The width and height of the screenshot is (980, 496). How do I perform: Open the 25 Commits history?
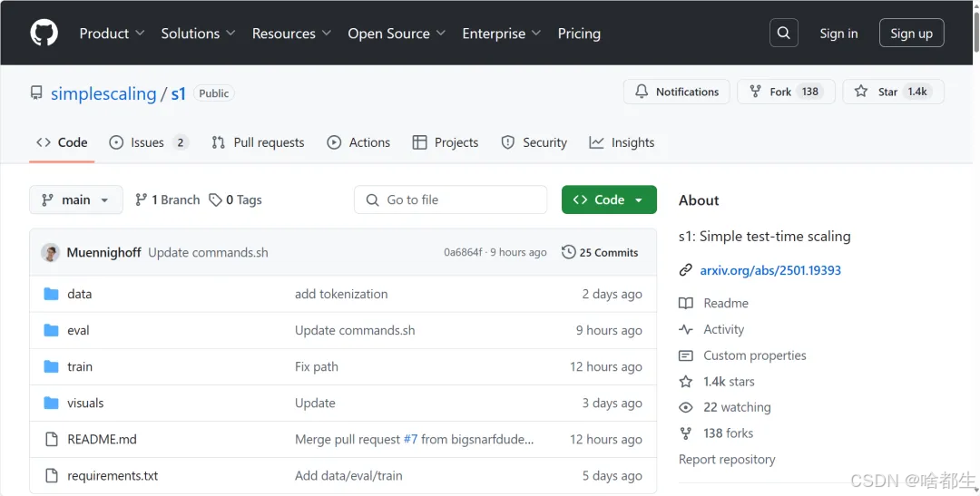tap(600, 252)
